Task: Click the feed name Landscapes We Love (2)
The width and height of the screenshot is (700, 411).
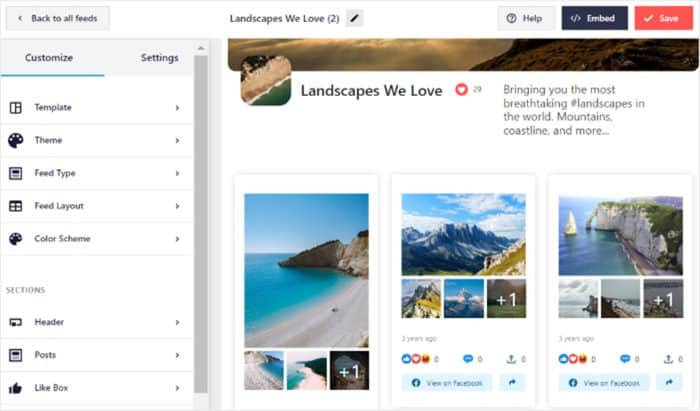Action: pos(284,18)
